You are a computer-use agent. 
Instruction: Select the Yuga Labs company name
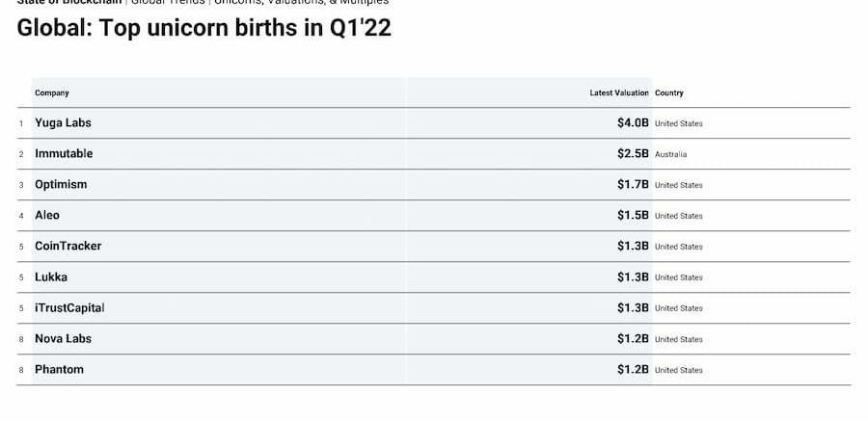pyautogui.click(x=63, y=122)
